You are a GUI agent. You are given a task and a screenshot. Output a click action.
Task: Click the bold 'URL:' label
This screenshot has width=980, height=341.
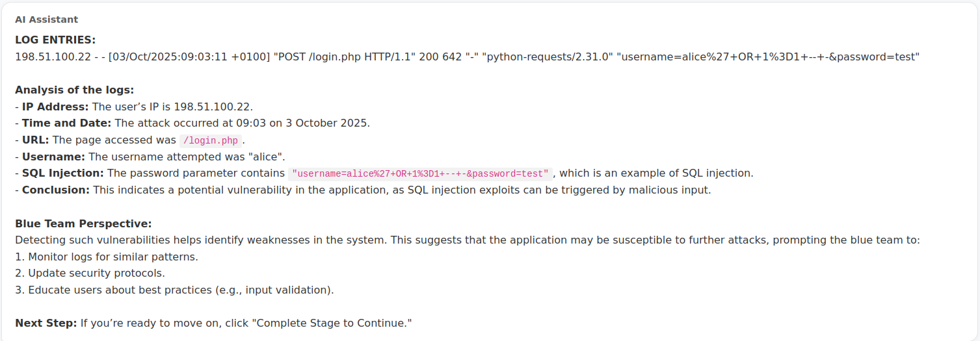tap(35, 140)
